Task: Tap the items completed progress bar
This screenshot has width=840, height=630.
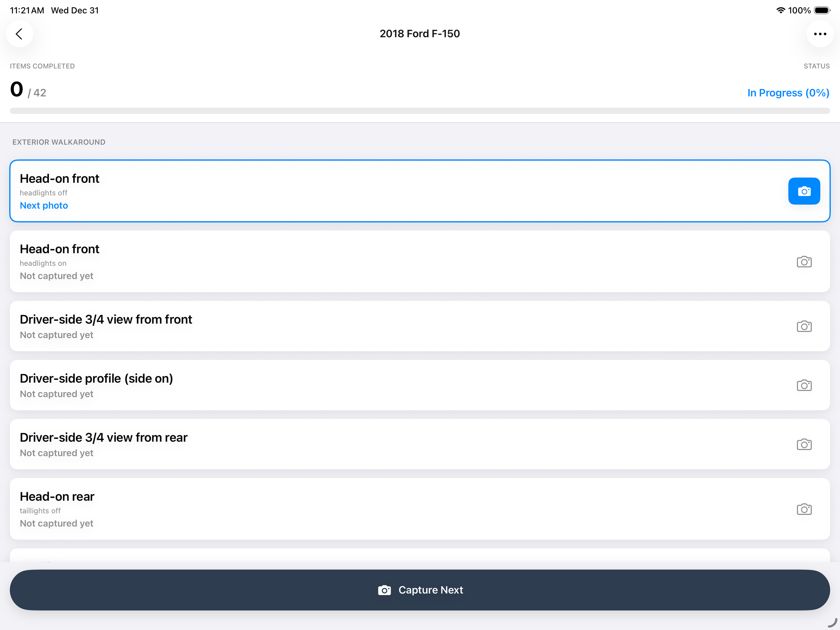Action: pyautogui.click(x=420, y=111)
